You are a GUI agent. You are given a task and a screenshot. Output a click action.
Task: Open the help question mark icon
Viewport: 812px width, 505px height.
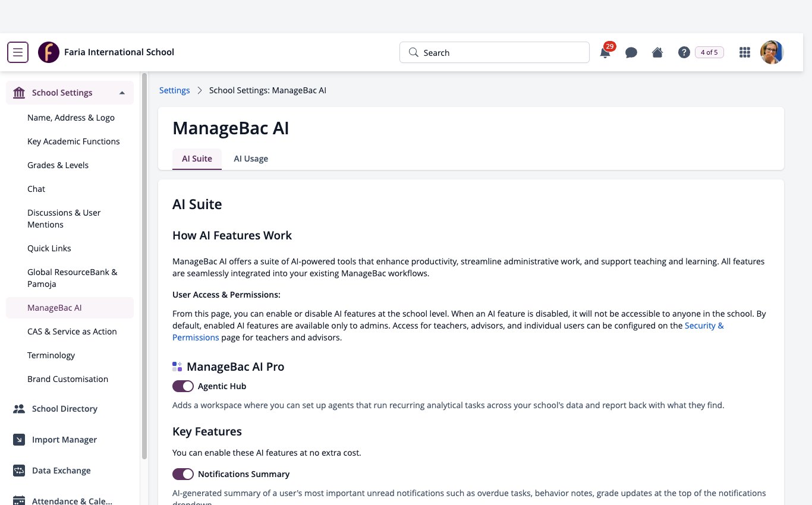pyautogui.click(x=684, y=52)
